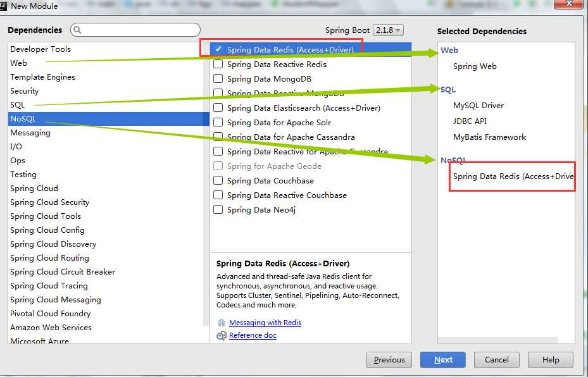
Task: Open the Reference doc link
Action: (253, 335)
